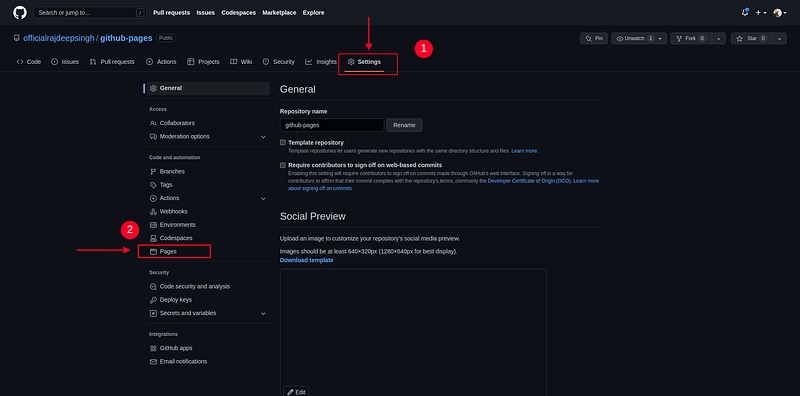Click the Fork count badge

pyautogui.click(x=703, y=38)
